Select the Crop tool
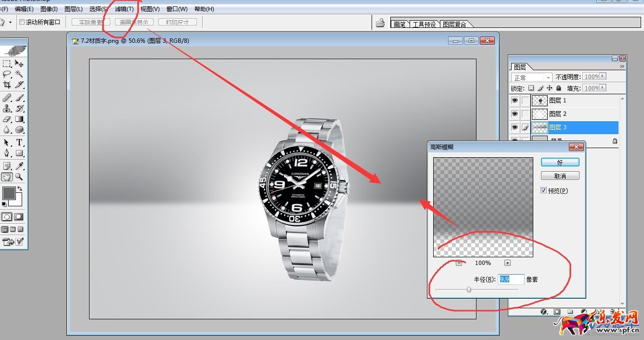644x340 pixels. click(x=7, y=85)
